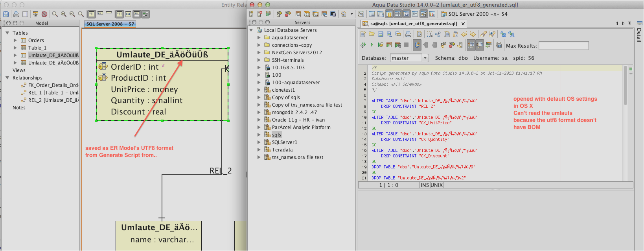Create a new script in query editor toolbar
The height and width of the screenshot is (251, 644).
coord(363,34)
